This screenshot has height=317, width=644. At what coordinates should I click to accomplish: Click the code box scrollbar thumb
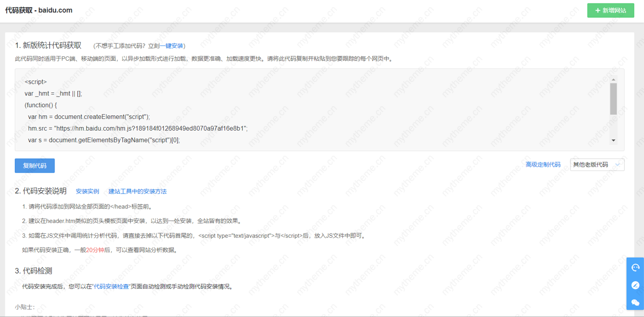(613, 99)
